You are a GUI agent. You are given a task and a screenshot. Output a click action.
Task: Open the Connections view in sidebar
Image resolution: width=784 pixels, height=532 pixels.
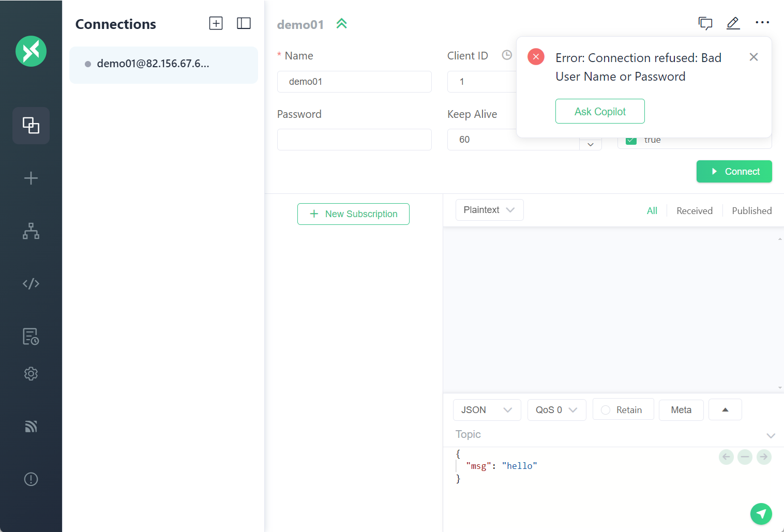coord(31,126)
